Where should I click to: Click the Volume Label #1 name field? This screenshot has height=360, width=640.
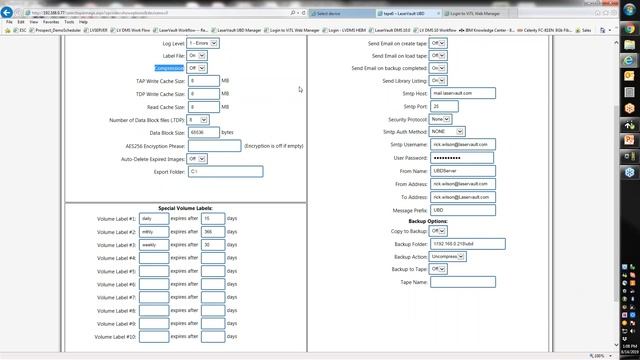[x=154, y=218]
